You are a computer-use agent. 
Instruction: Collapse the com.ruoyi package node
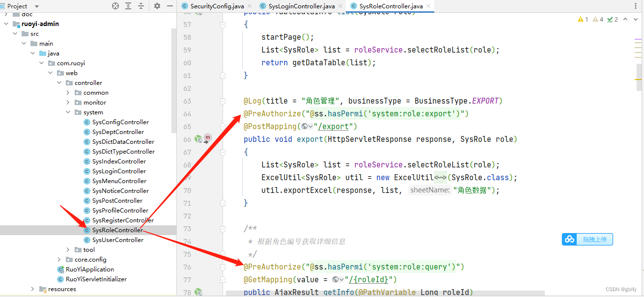pyautogui.click(x=42, y=63)
